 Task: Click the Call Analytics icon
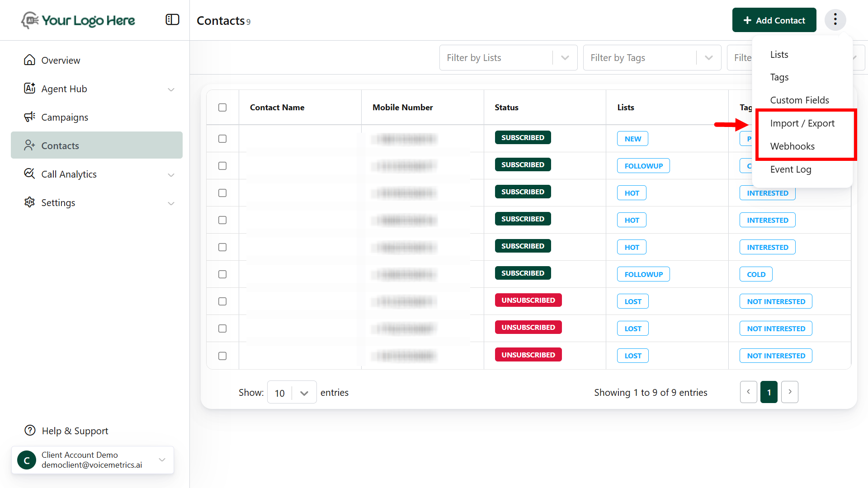[29, 174]
